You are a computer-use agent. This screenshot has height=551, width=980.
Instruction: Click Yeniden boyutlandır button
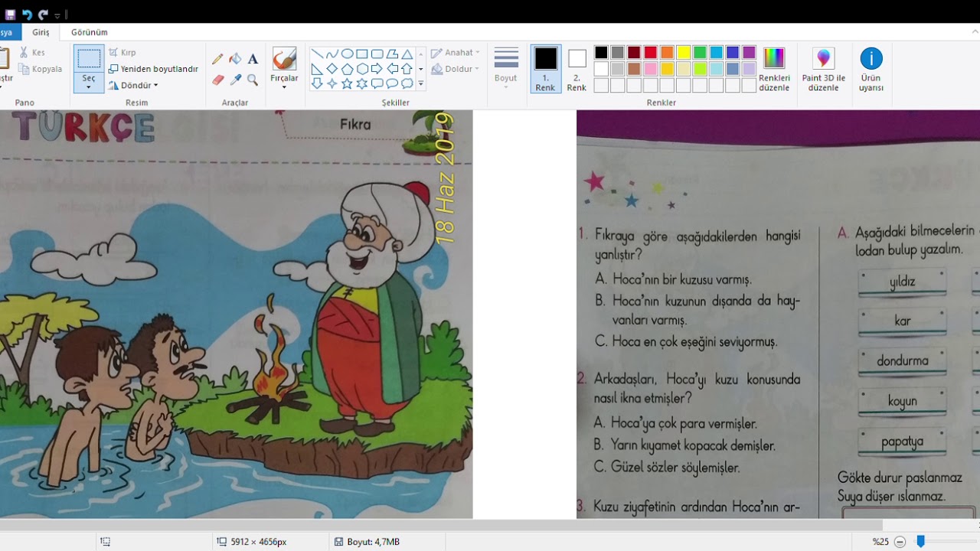pos(153,69)
